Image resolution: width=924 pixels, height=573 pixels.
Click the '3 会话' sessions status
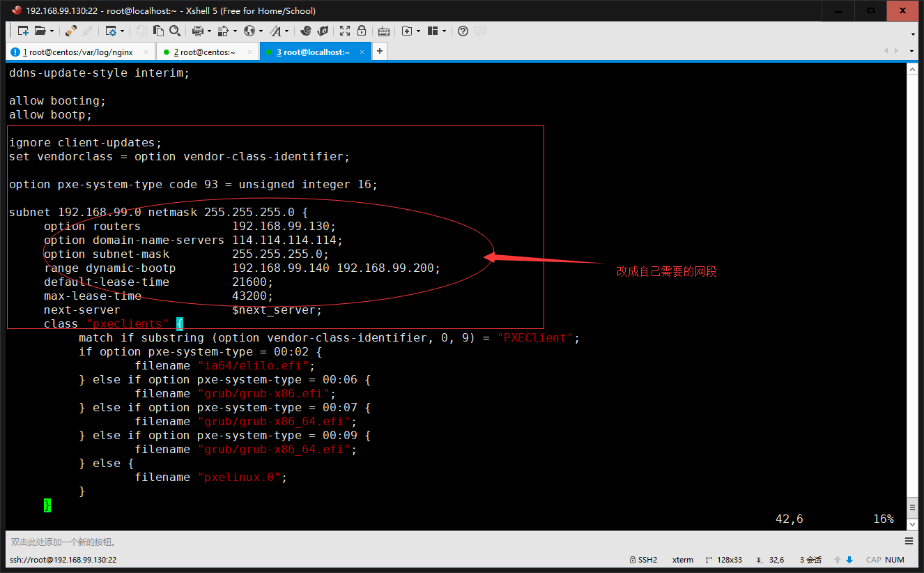(810, 560)
